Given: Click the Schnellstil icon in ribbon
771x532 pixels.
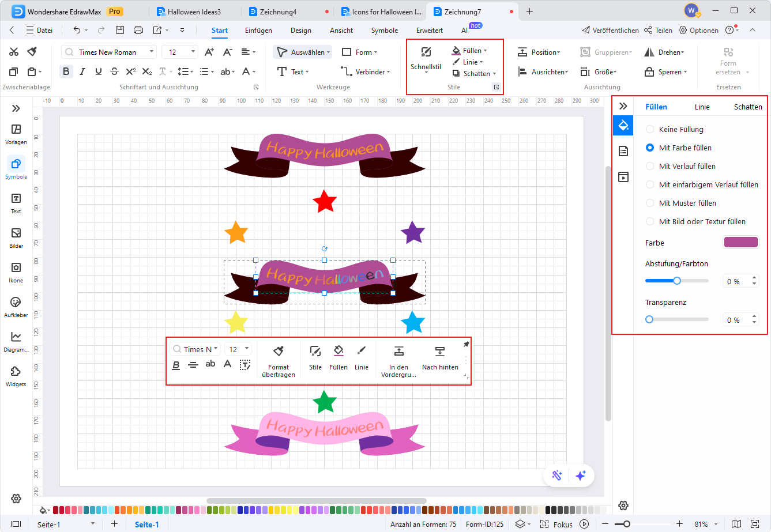Looking at the screenshot, I should point(426,58).
